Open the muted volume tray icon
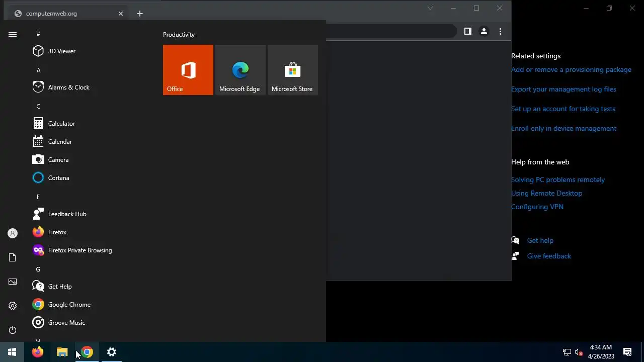The image size is (644, 362). (579, 352)
